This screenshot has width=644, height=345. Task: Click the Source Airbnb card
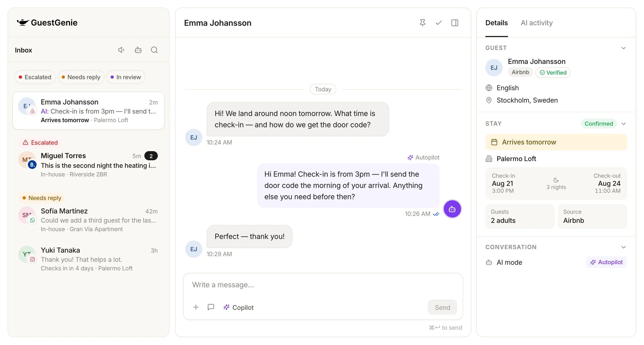click(x=592, y=216)
